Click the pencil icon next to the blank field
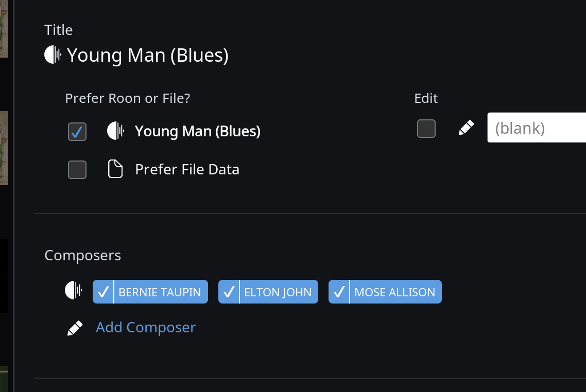This screenshot has height=392, width=586. (x=466, y=128)
